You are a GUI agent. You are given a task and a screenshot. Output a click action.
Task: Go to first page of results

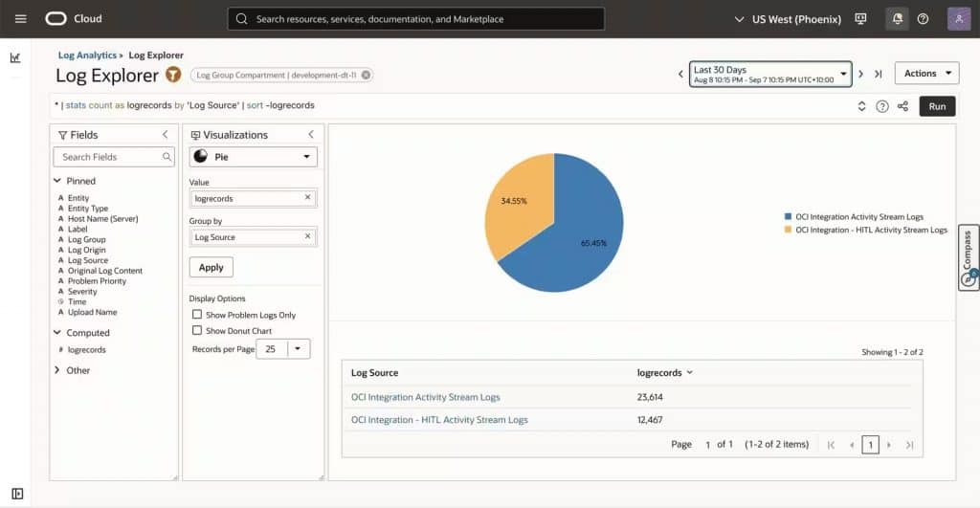pyautogui.click(x=831, y=445)
